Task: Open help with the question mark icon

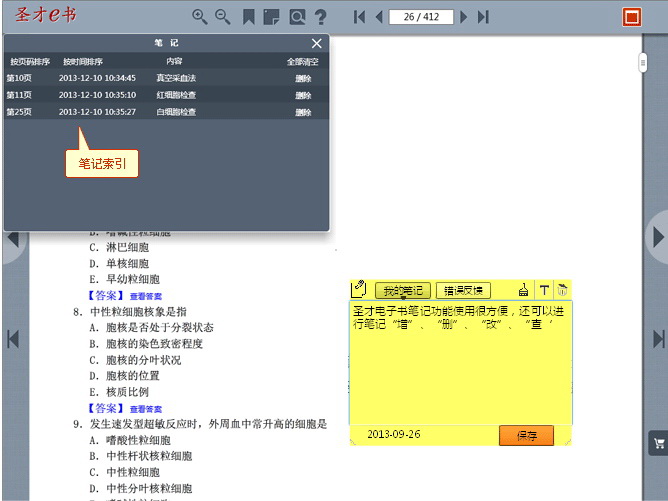Action: pyautogui.click(x=320, y=17)
